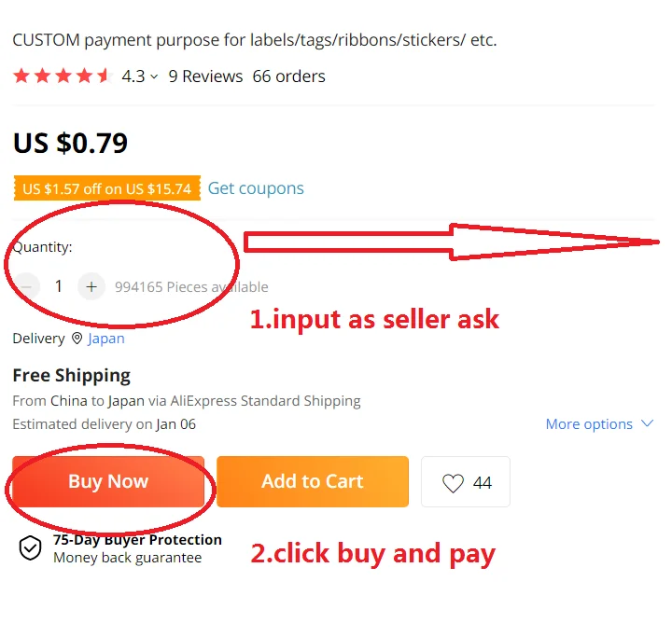
Task: Click the buyer protection shield icon
Action: pyautogui.click(x=30, y=548)
